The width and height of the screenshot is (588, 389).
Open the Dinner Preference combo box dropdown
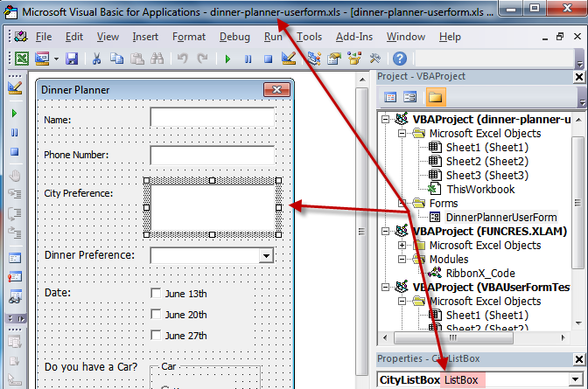pos(267,255)
